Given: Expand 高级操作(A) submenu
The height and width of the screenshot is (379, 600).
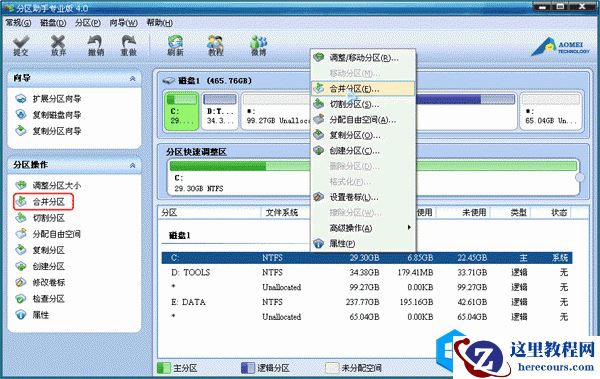Looking at the screenshot, I should 363,228.
